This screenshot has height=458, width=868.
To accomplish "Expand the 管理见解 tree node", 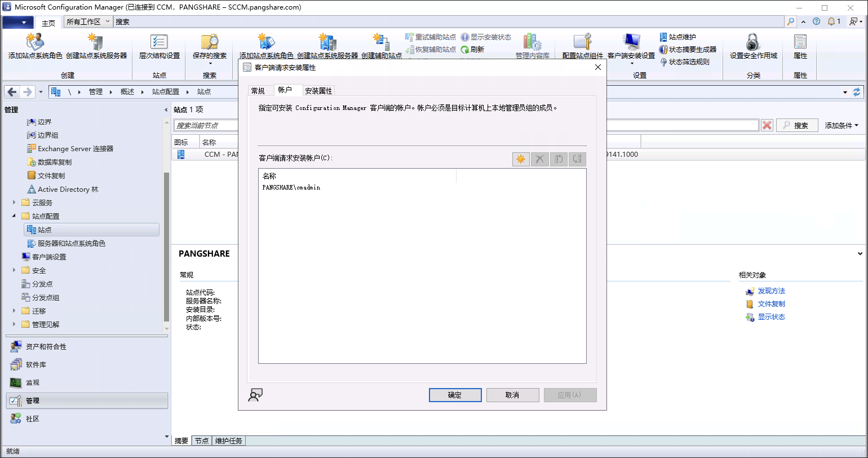I will (x=14, y=324).
